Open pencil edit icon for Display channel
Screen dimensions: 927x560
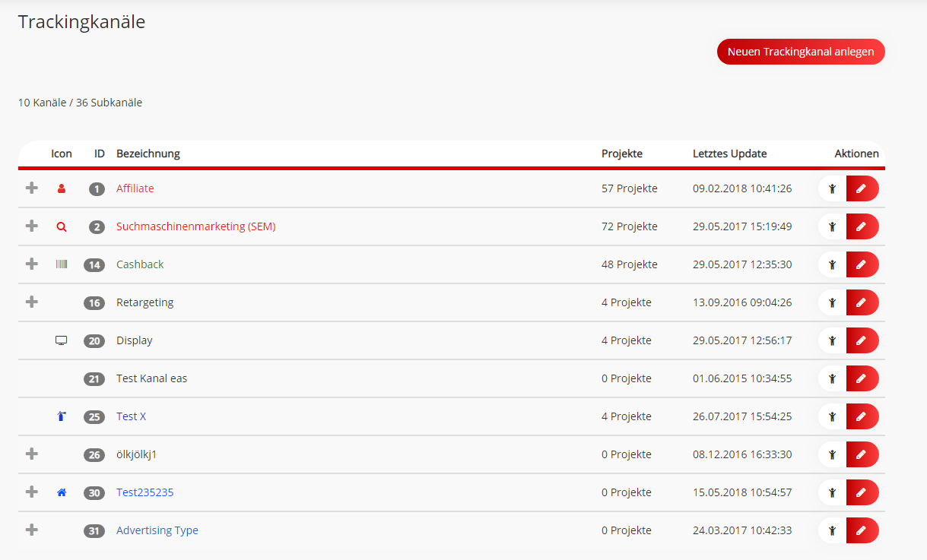coord(862,340)
